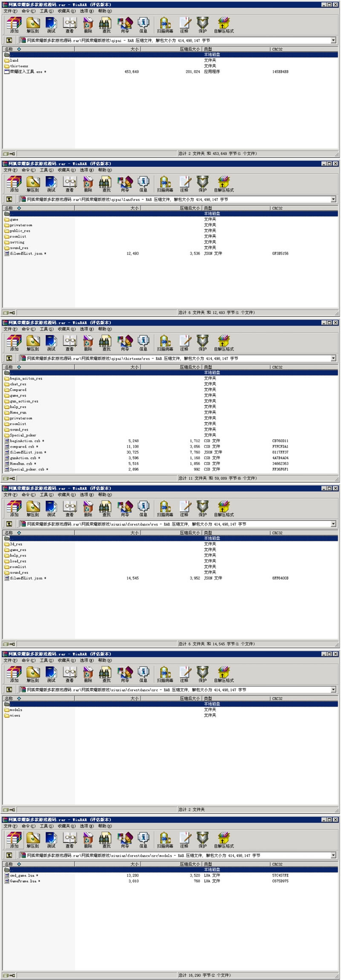Click 信息 (Info) icon in the top qipai window
This screenshot has width=341, height=980.
coord(143,25)
